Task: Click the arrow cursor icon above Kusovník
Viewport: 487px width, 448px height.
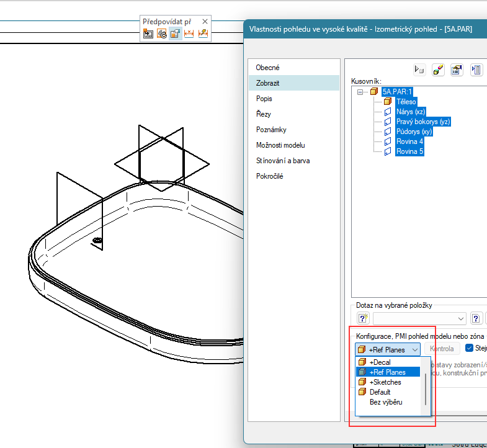Action: coord(419,69)
